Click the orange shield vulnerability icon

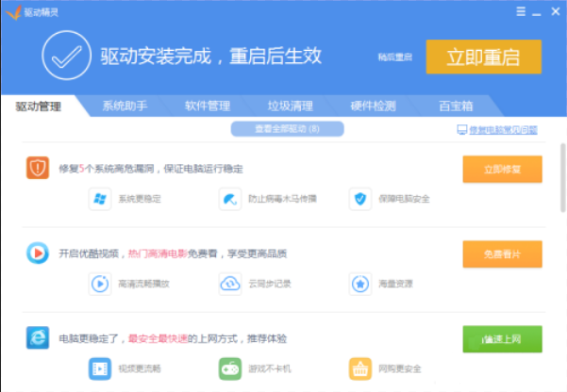[x=38, y=168]
